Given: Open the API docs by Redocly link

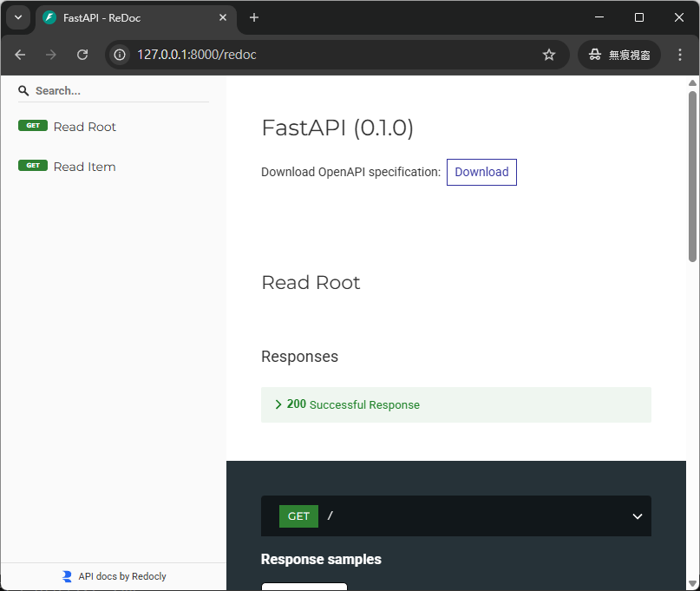Looking at the screenshot, I should 122,576.
